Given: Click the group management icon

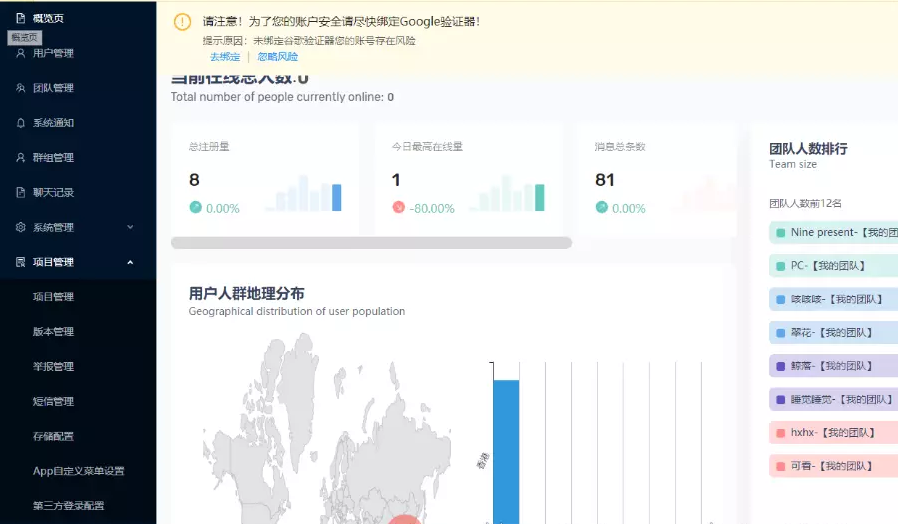Looking at the screenshot, I should coord(21,157).
